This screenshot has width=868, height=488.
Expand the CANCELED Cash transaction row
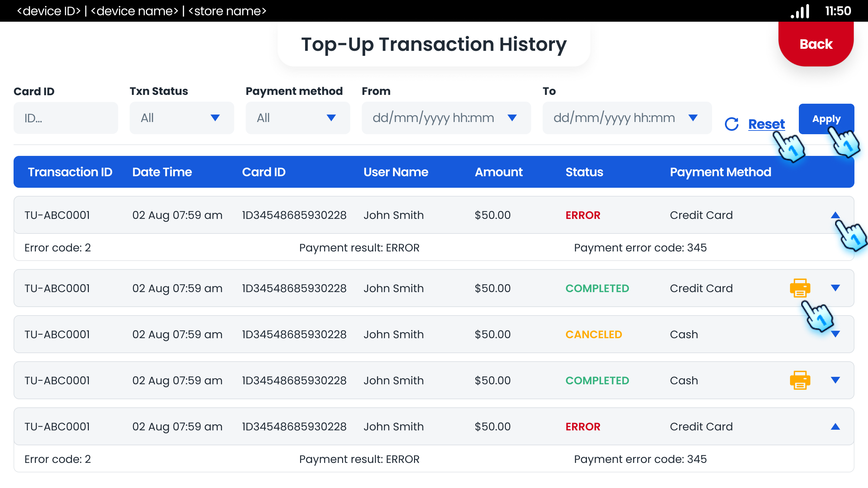[x=835, y=334]
